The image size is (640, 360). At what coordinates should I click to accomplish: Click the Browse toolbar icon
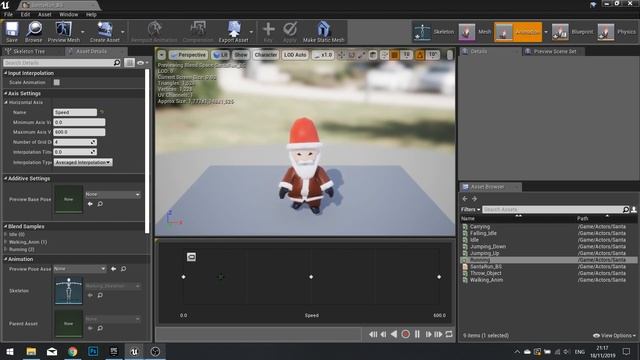click(33, 32)
